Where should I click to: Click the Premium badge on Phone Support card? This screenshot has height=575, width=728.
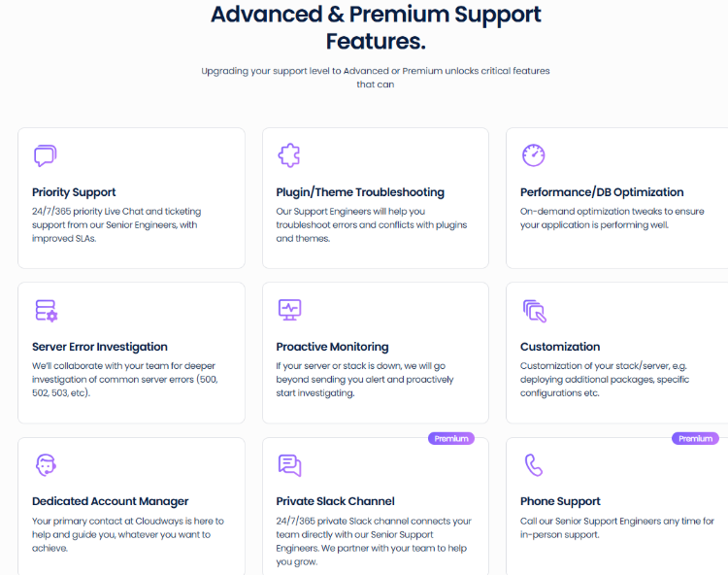click(x=695, y=438)
